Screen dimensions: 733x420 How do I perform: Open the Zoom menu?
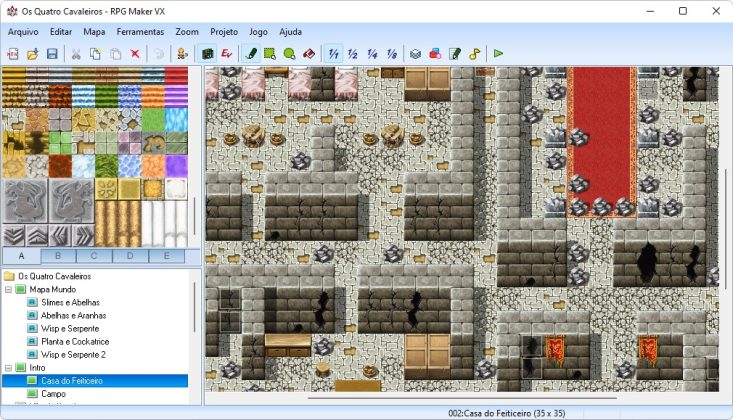tap(187, 32)
